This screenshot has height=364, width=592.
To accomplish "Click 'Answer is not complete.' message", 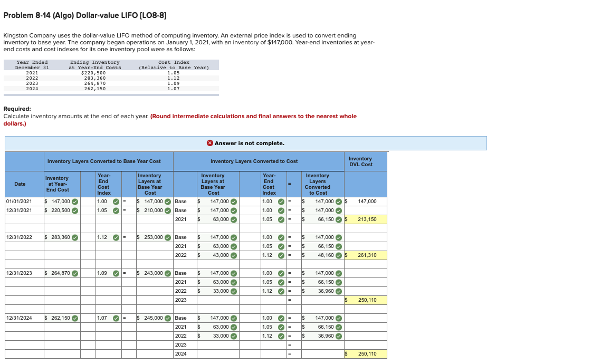I will 250,143.
